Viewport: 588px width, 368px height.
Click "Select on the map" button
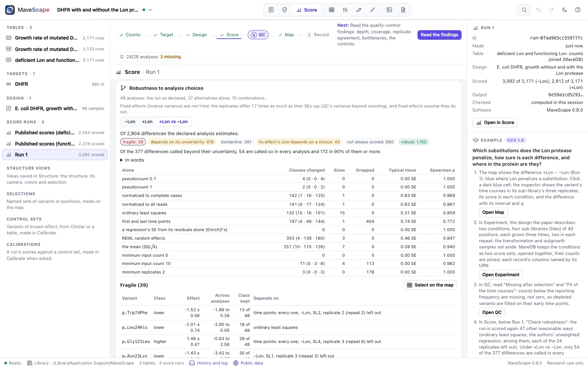(430, 285)
